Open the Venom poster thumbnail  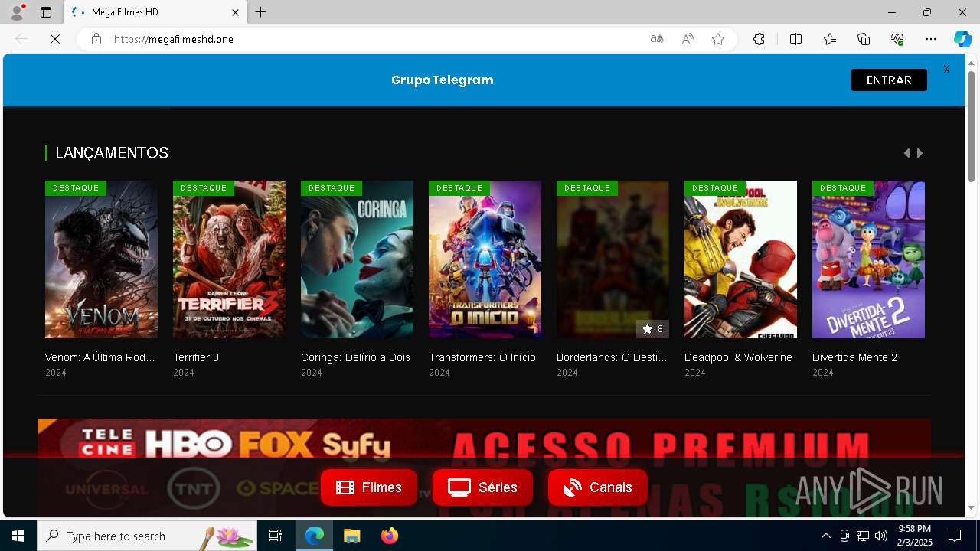[x=101, y=259]
